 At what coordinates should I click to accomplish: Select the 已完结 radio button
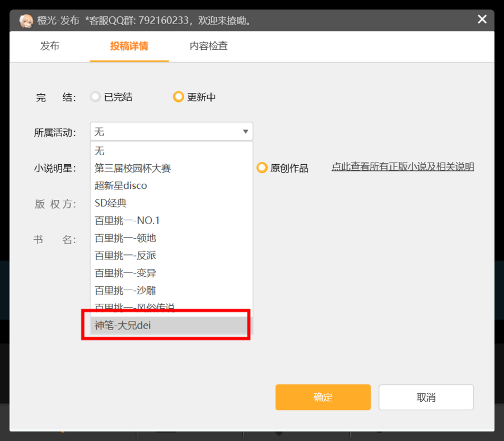click(96, 97)
